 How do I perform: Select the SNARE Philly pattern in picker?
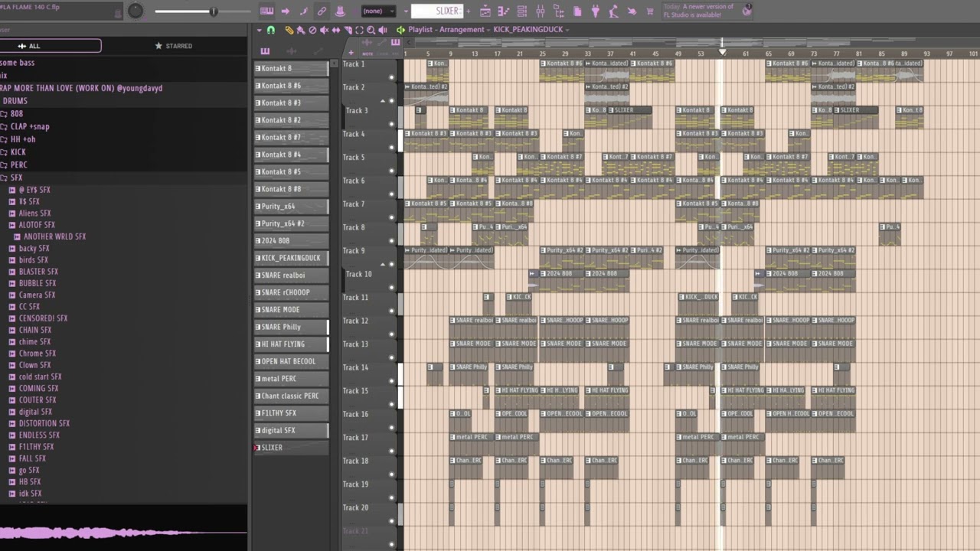(x=292, y=327)
